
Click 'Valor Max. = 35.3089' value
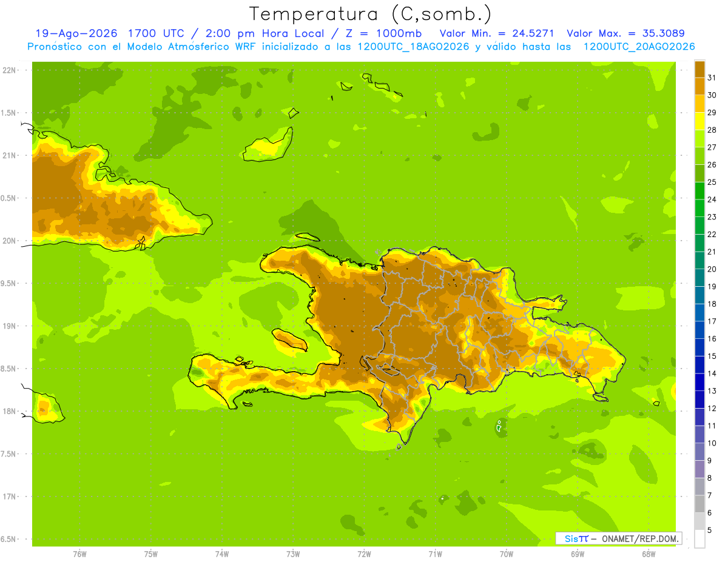pyautogui.click(x=625, y=33)
